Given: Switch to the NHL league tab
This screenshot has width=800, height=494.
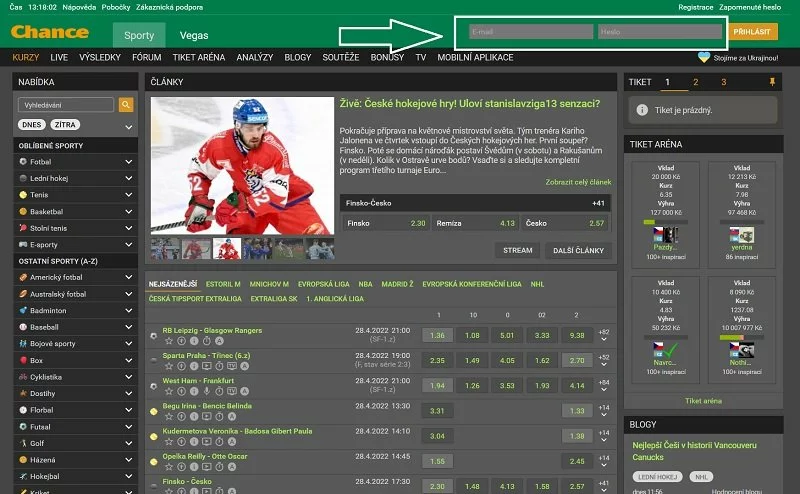Looking at the screenshot, I should click(537, 284).
